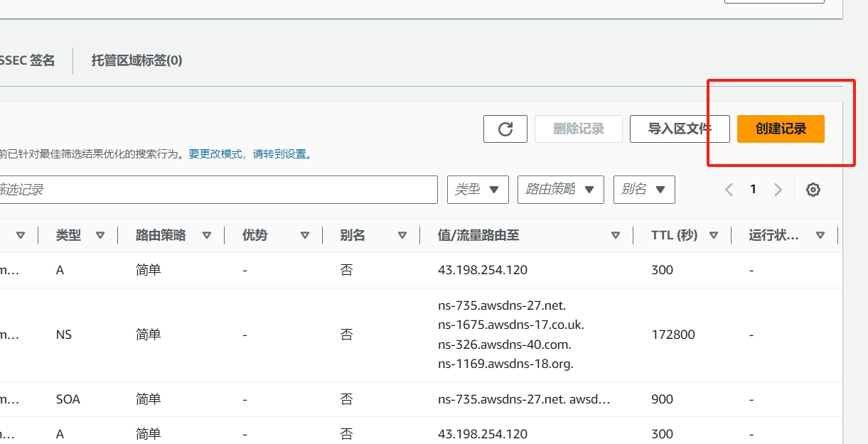This screenshot has width=868, height=444.
Task: Sort by 优势 column arrow
Action: tap(305, 235)
